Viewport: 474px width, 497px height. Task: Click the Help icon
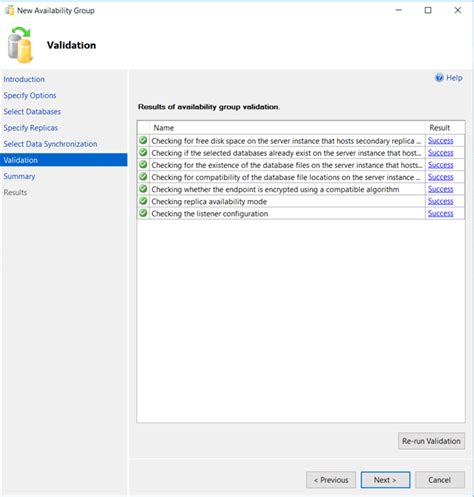coord(439,78)
